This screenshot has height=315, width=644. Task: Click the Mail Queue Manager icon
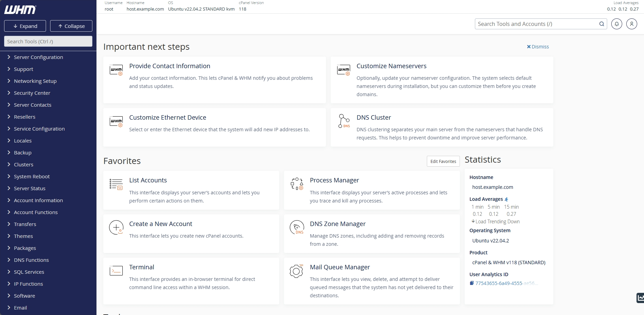(297, 271)
